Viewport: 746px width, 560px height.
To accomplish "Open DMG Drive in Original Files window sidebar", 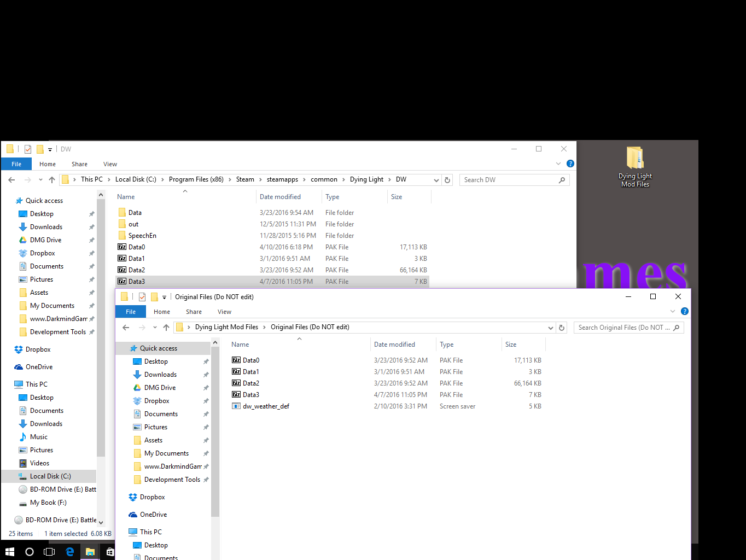I will (x=160, y=388).
